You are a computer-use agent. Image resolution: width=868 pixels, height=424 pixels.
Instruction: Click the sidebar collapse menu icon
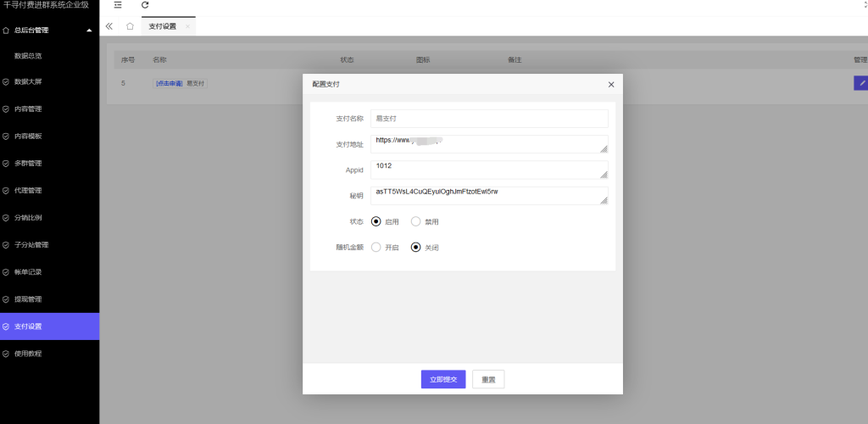point(118,5)
